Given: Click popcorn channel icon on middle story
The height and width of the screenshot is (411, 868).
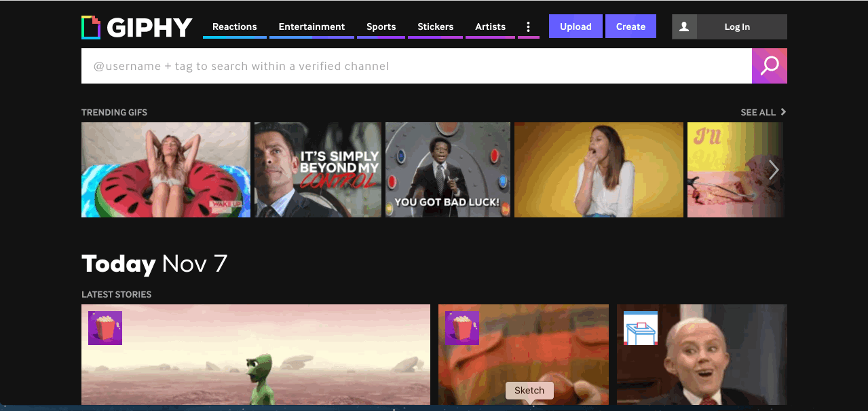Looking at the screenshot, I should (462, 328).
